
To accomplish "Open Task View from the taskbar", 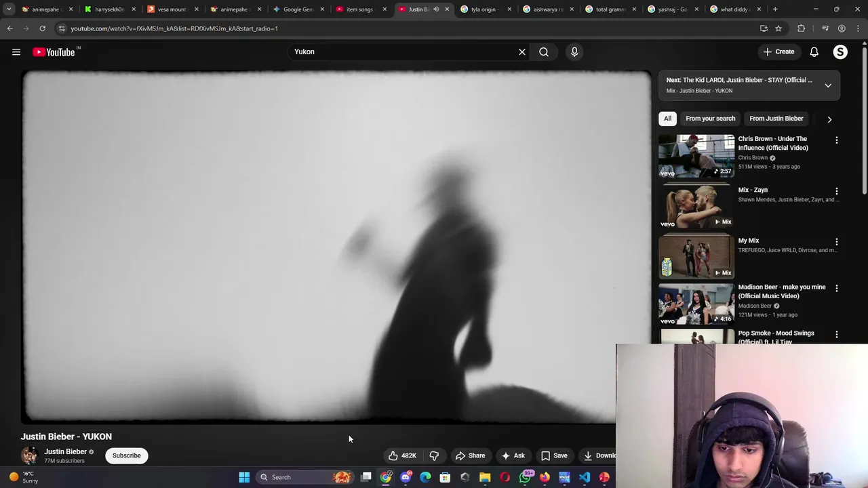I will click(x=366, y=477).
